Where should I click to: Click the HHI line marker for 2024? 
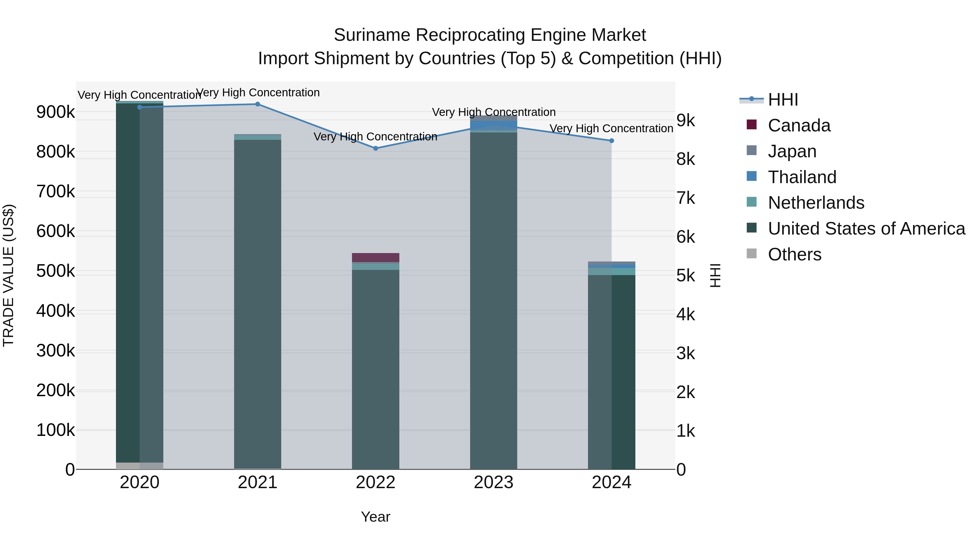coord(612,141)
